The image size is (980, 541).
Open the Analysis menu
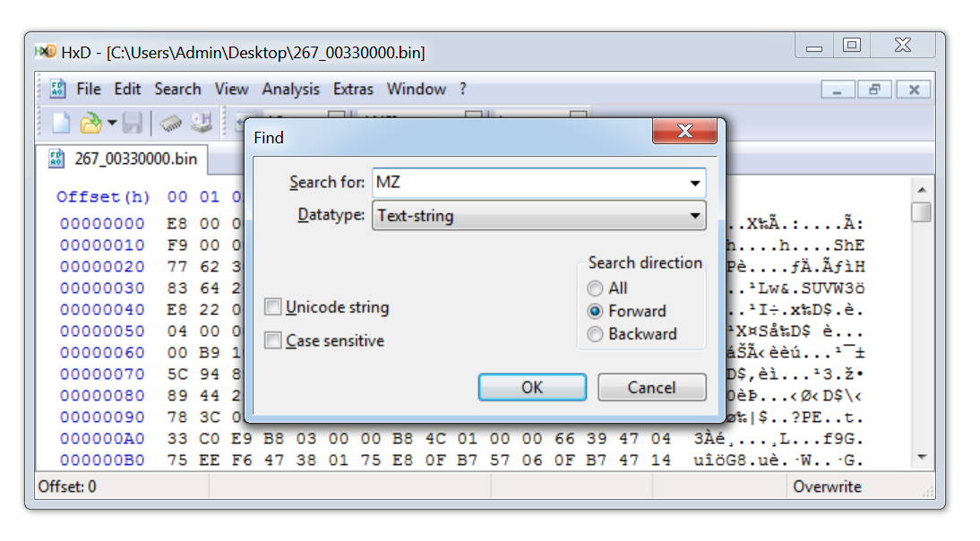(290, 89)
